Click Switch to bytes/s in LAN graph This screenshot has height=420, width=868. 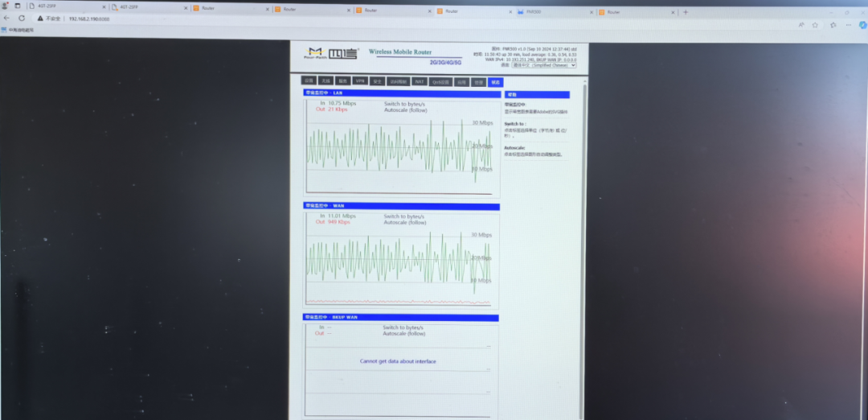tap(403, 104)
